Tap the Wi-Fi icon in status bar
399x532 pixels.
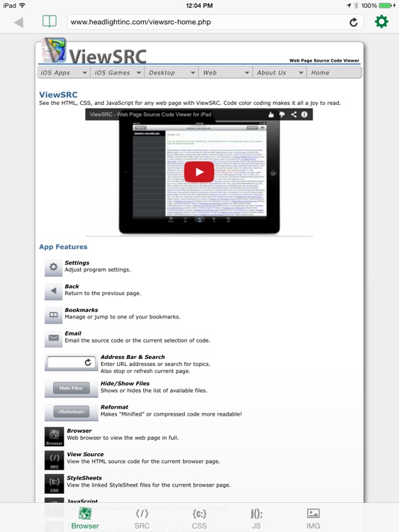(23, 5)
